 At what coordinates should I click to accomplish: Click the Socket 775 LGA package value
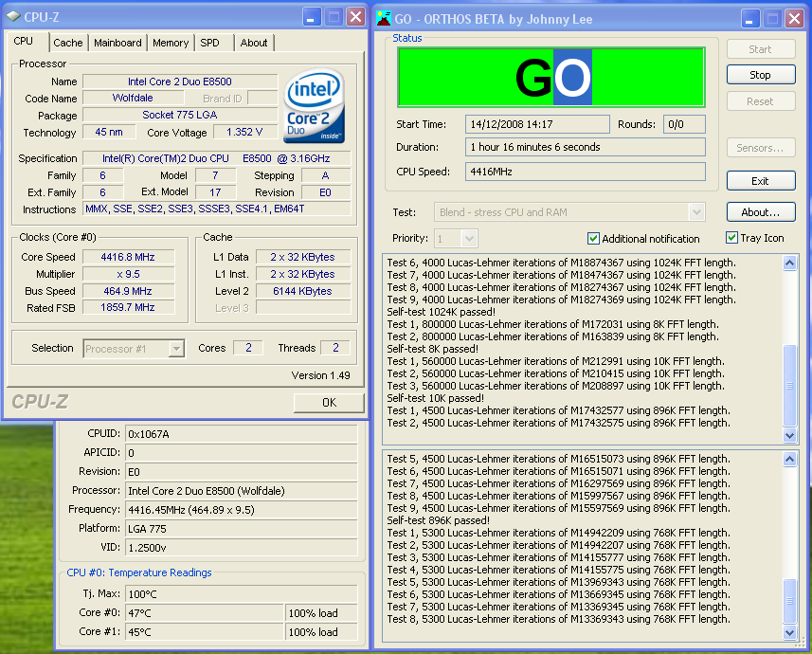[180, 115]
